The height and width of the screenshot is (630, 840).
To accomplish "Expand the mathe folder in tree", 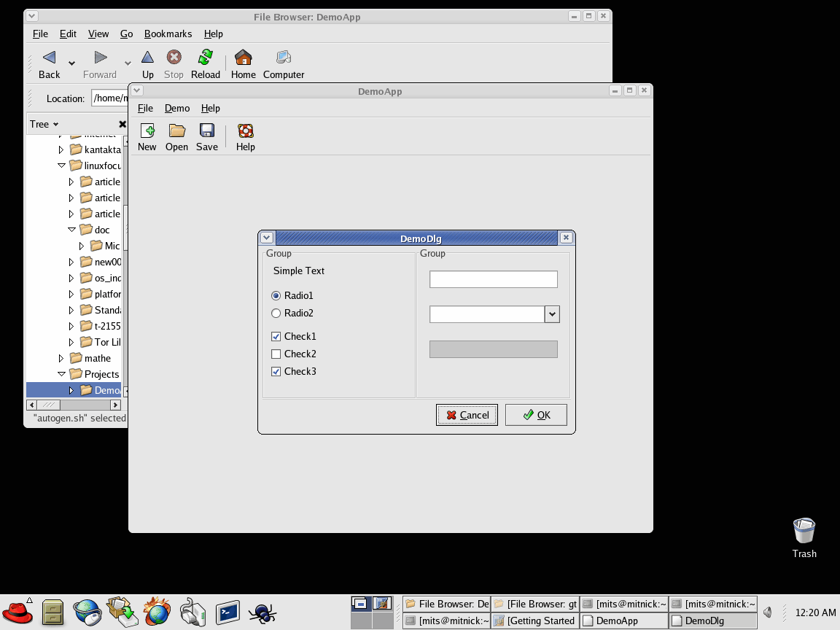I will 61,358.
